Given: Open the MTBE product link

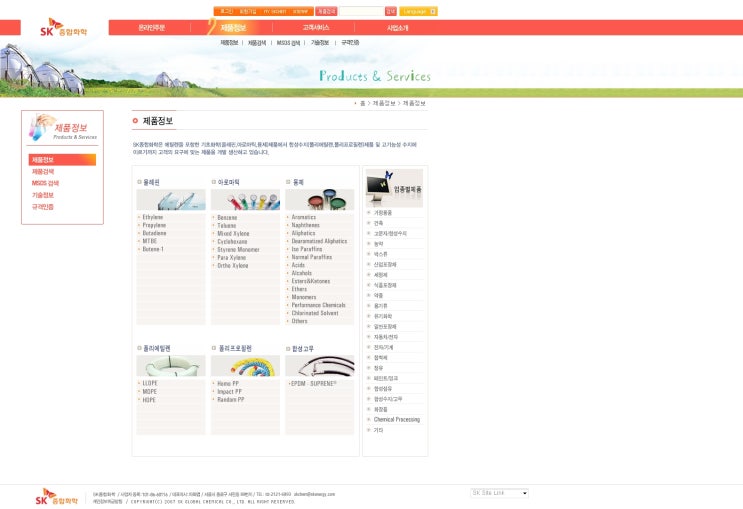Looking at the screenshot, I should (x=150, y=241).
